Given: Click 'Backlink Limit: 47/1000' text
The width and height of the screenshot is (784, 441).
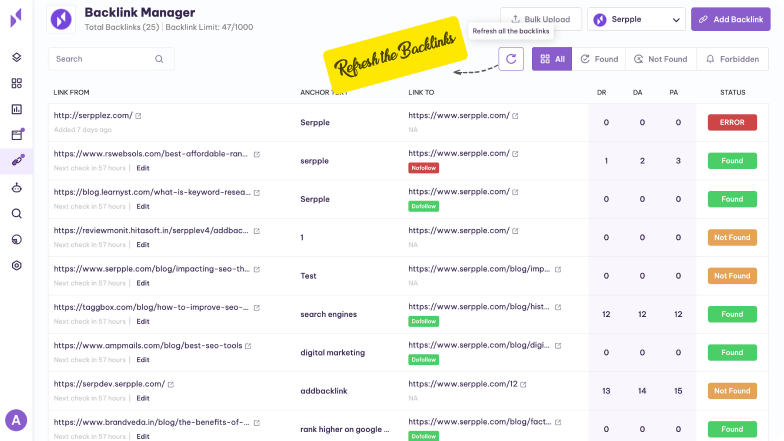Looking at the screenshot, I should click(209, 27).
